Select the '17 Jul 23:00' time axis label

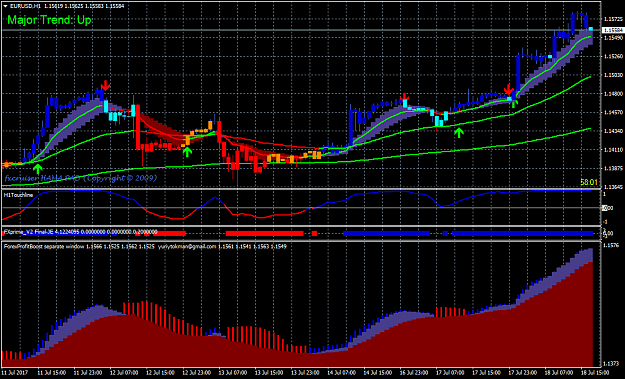coord(524,373)
